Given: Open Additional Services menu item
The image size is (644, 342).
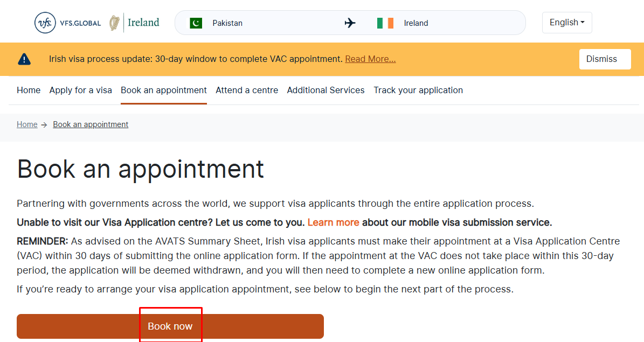Looking at the screenshot, I should coord(326,90).
